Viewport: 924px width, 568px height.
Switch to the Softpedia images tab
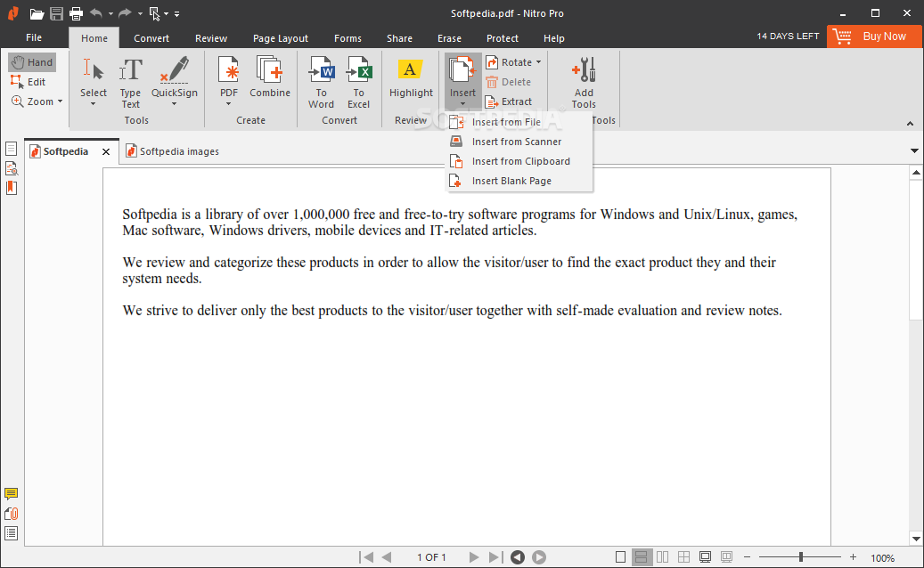pos(178,151)
